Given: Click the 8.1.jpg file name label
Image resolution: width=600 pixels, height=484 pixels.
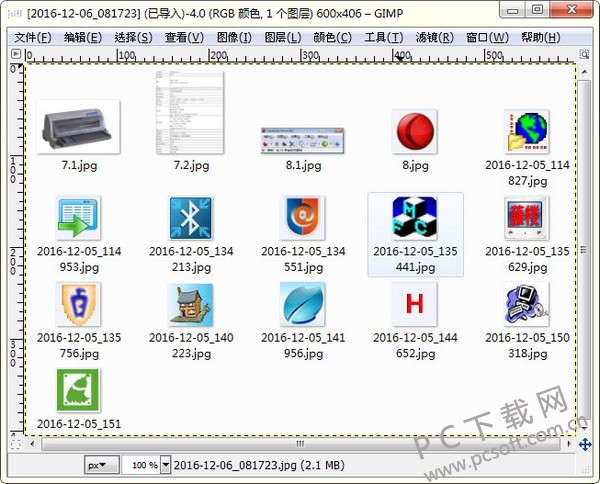Looking at the screenshot, I should click(303, 166).
